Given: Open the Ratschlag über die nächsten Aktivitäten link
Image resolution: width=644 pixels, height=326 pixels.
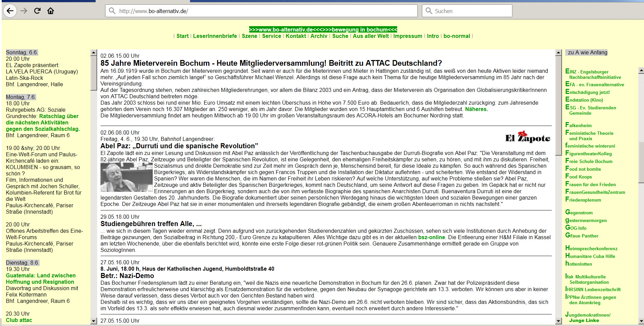Looking at the screenshot, I should tap(43, 122).
